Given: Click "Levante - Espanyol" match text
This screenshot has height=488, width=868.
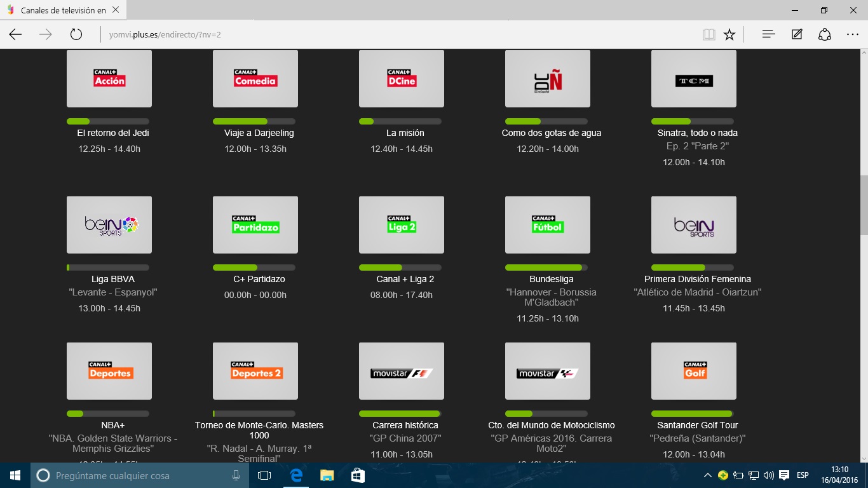Looking at the screenshot, I should [113, 292].
